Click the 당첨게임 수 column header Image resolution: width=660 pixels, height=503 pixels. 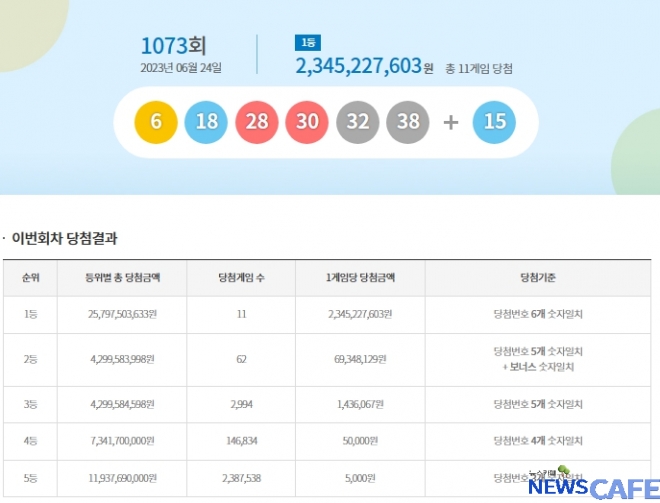[x=241, y=277]
